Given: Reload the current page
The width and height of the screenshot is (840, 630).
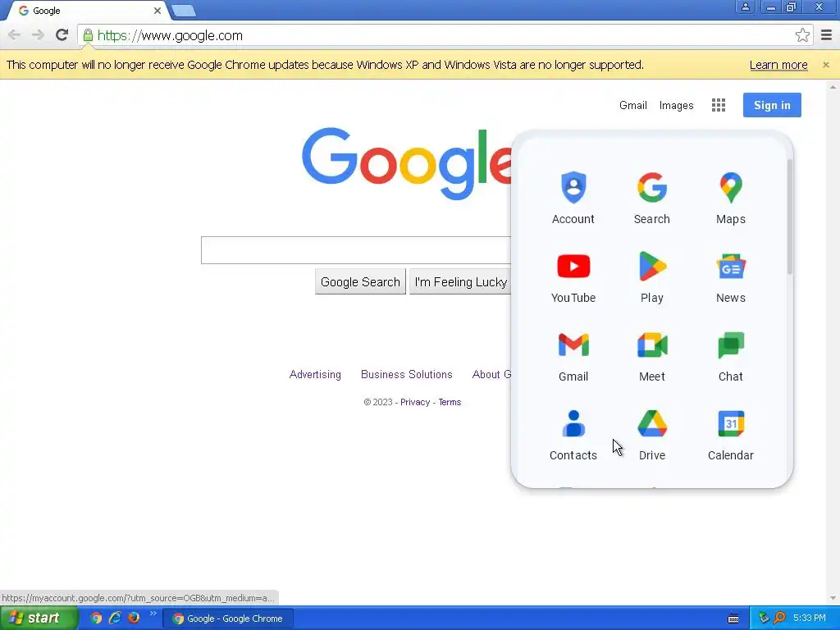Looking at the screenshot, I should click(x=62, y=35).
